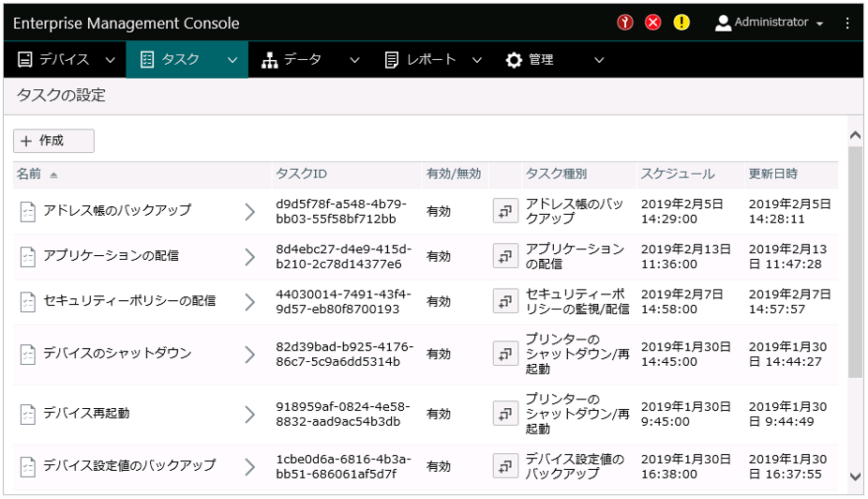Open details chevron for デバイス設定値のバックアップ

click(249, 465)
